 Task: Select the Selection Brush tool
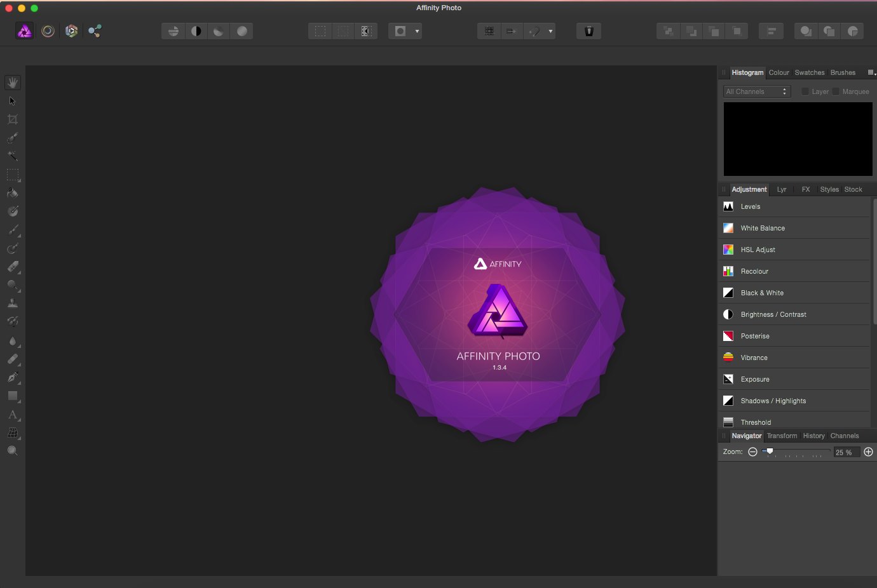coord(13,138)
